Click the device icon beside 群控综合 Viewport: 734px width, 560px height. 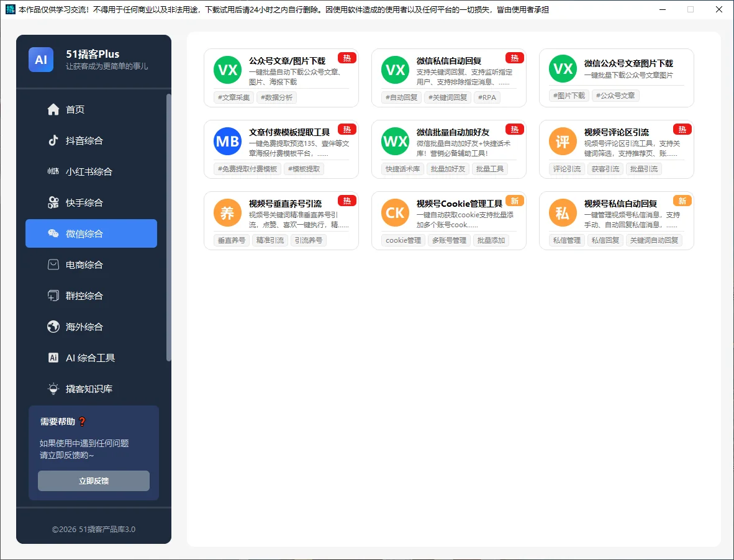[53, 296]
